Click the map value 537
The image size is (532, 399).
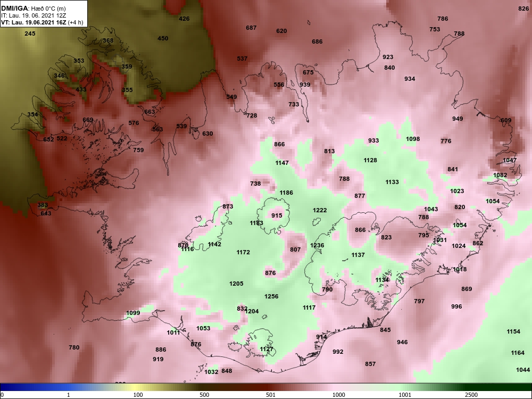(x=242, y=59)
